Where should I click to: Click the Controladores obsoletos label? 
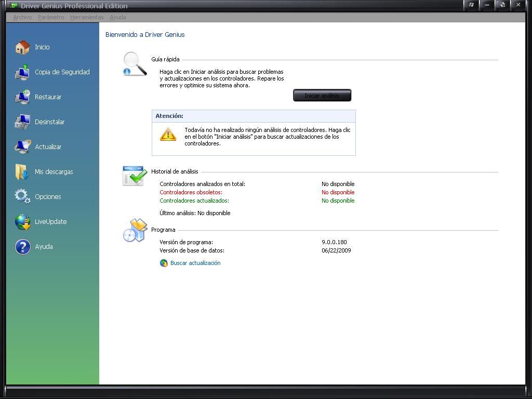coord(191,192)
